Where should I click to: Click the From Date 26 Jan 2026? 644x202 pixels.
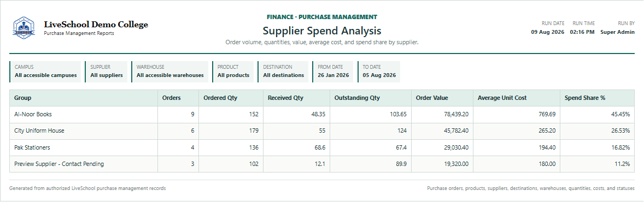333,72
